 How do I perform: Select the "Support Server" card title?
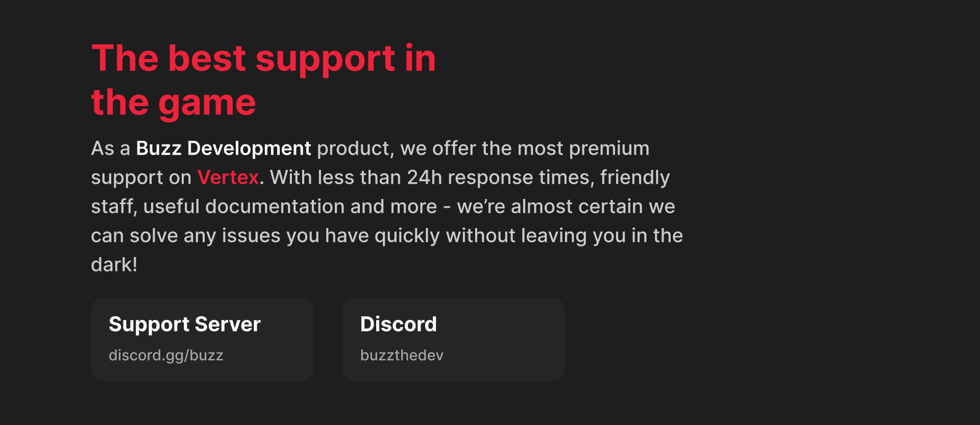[185, 324]
